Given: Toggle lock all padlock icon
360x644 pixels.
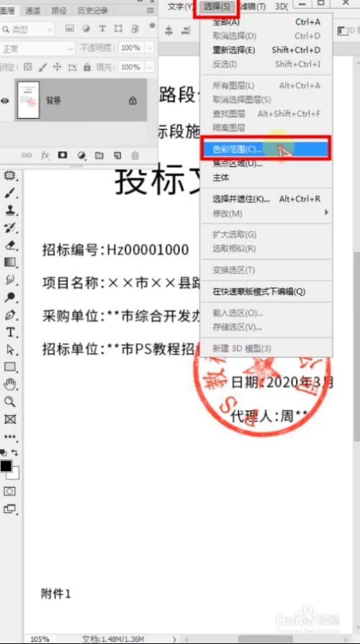Looking at the screenshot, I should point(87,67).
